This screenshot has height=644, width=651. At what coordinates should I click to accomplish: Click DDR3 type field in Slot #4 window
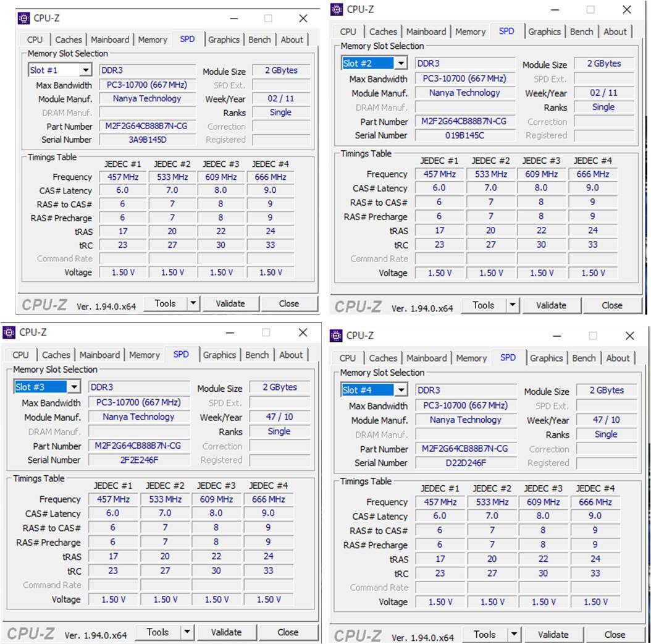466,390
